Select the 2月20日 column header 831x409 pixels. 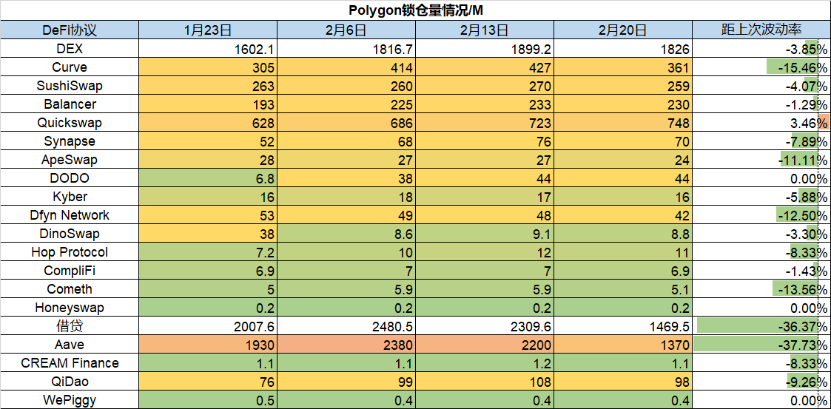(x=623, y=30)
